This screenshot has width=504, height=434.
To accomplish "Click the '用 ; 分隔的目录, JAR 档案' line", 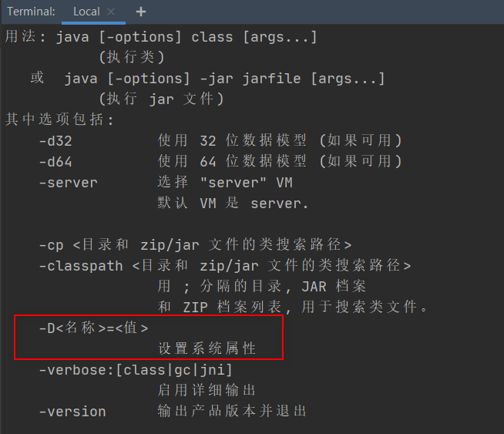I will (262, 286).
